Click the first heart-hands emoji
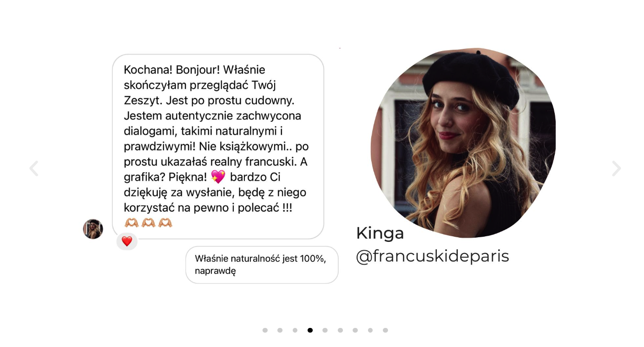The width and height of the screenshot is (644, 347). click(131, 223)
